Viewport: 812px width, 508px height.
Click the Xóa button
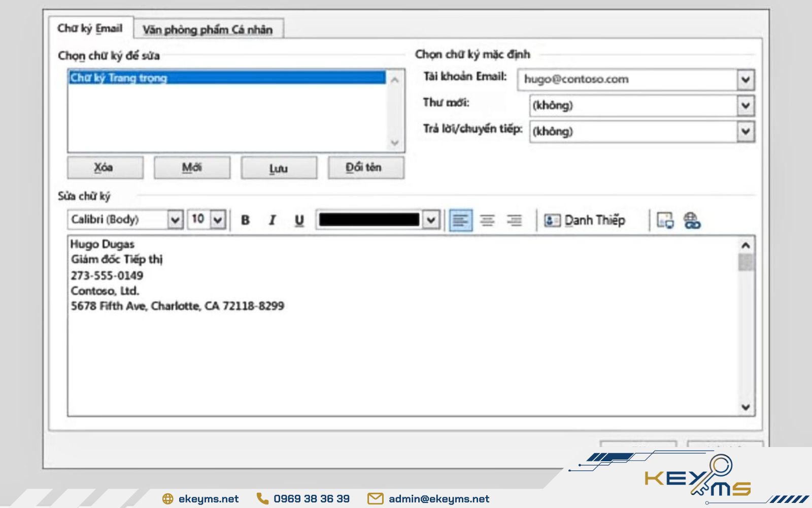[105, 168]
